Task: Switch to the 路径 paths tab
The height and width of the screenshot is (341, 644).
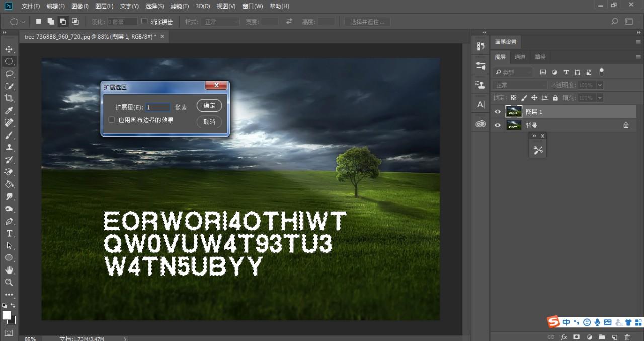Action: (540, 57)
